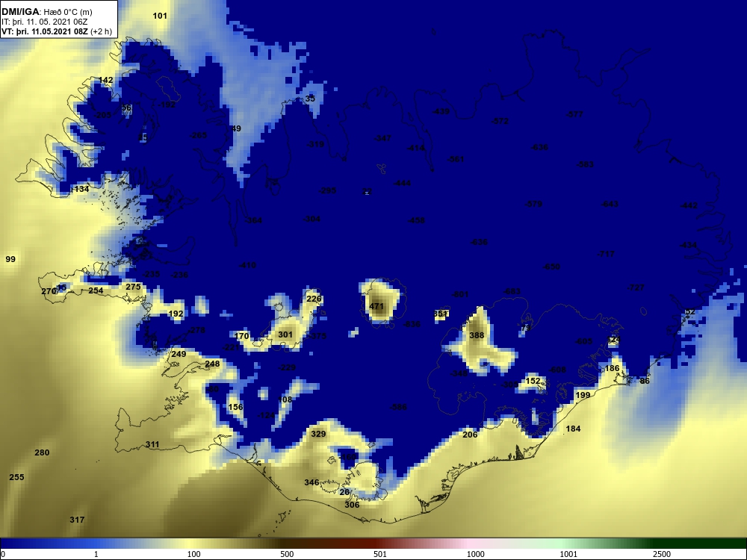Image resolution: width=747 pixels, height=560 pixels.
Task: Click the map value 311
Action: click(152, 444)
